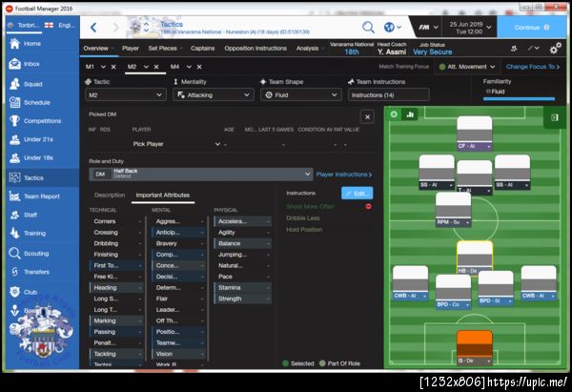Open the Home sidebar icon
The height and width of the screenshot is (392, 572).
(x=14, y=44)
